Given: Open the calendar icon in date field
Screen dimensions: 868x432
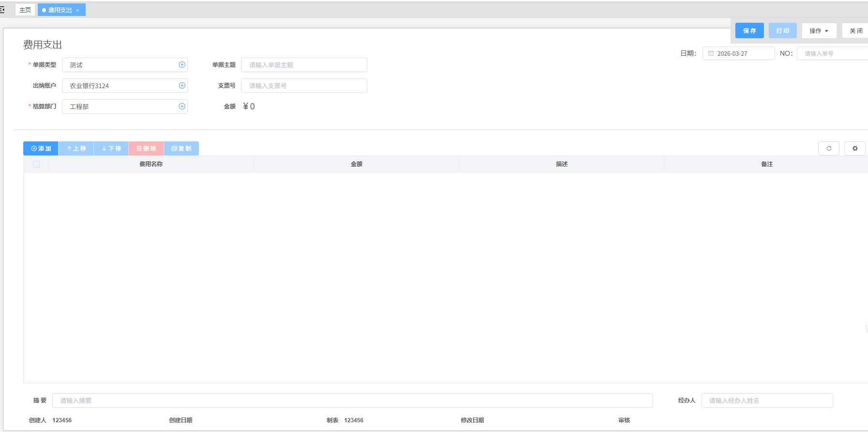Looking at the screenshot, I should click(711, 53).
